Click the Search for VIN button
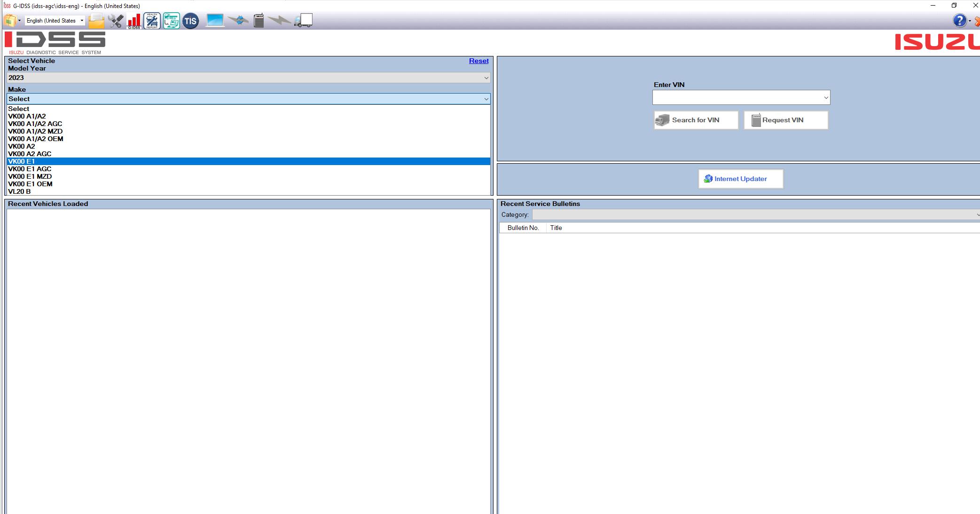The image size is (980, 514). tap(696, 120)
